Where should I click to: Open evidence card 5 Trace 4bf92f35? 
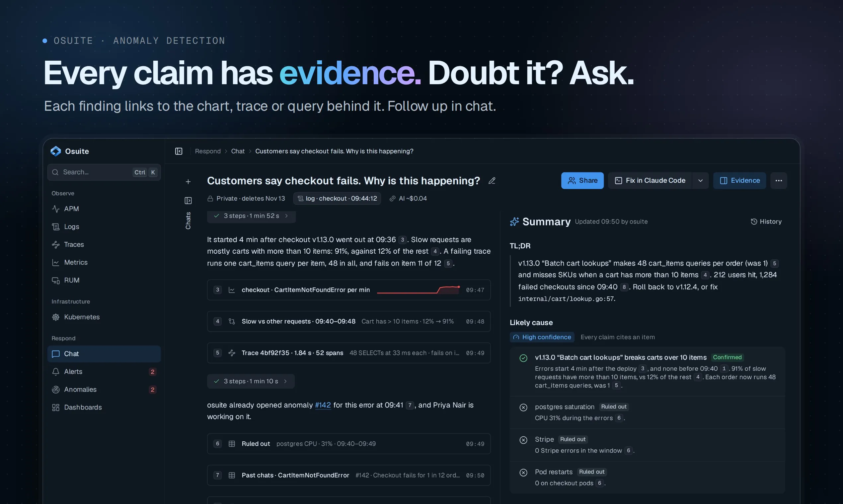pos(349,353)
